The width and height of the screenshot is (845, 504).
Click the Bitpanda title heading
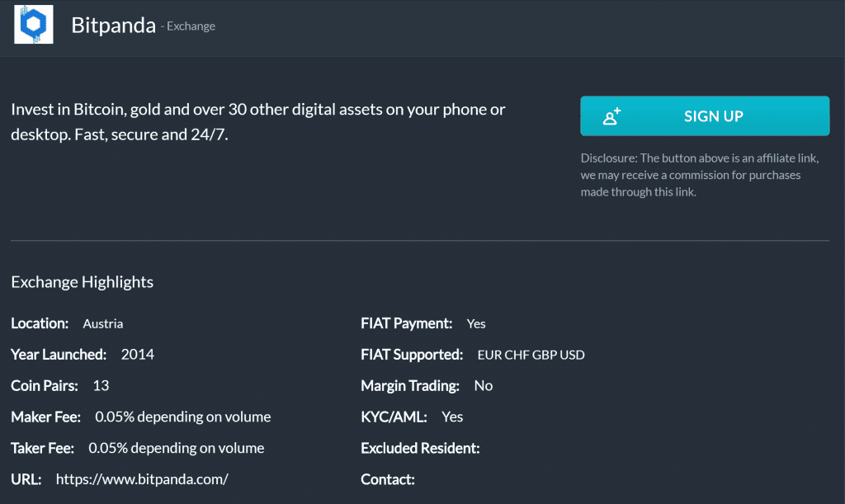pos(113,26)
